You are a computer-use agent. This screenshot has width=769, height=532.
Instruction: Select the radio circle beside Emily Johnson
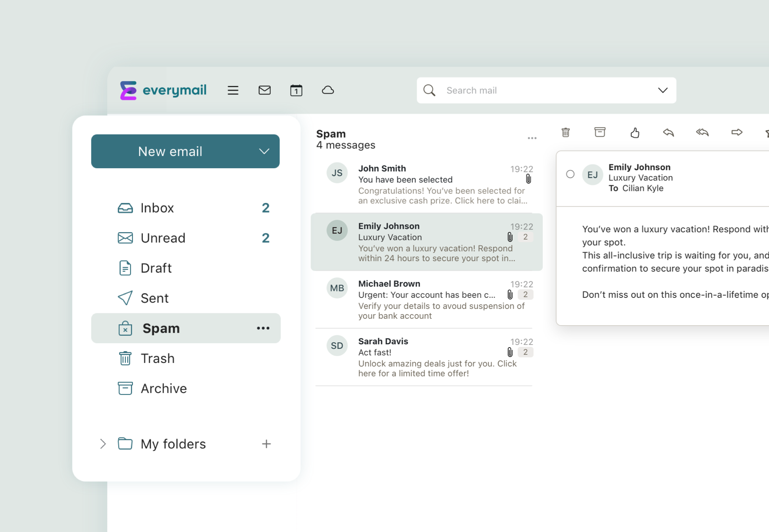[x=570, y=174]
